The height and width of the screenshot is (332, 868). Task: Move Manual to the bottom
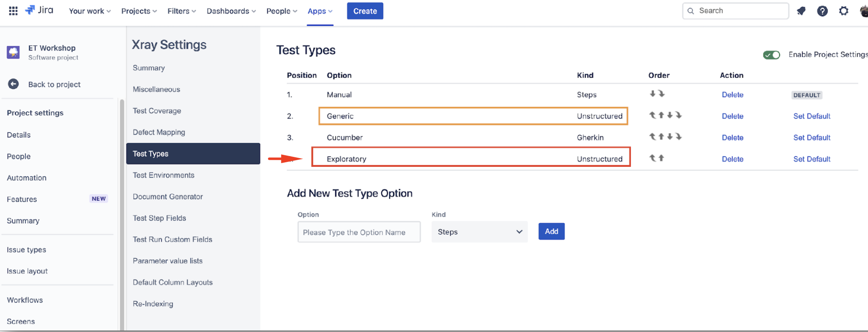(x=662, y=94)
